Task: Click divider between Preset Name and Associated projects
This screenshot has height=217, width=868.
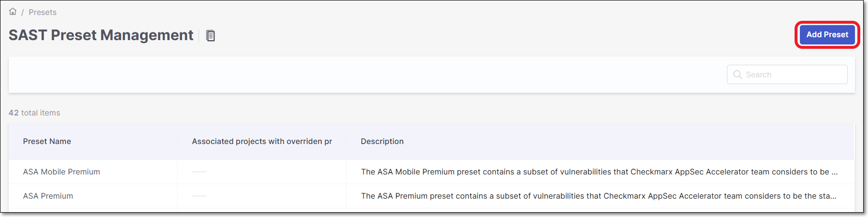Action: (x=177, y=141)
